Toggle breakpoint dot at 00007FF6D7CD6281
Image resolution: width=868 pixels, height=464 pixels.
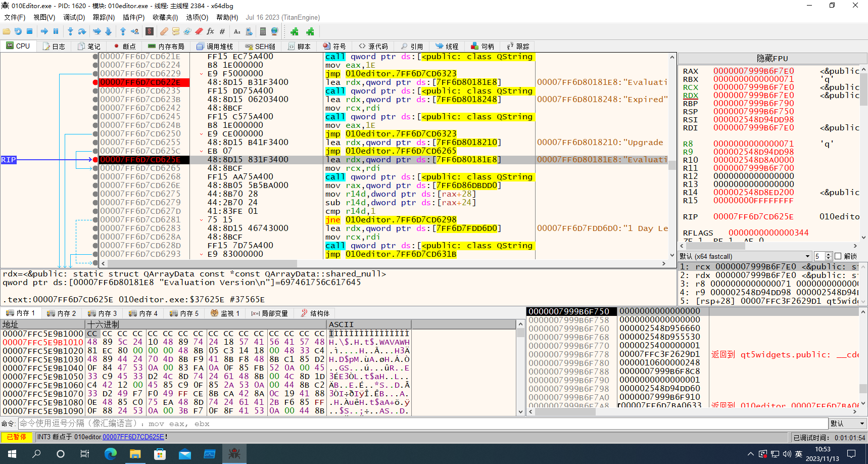(x=95, y=220)
